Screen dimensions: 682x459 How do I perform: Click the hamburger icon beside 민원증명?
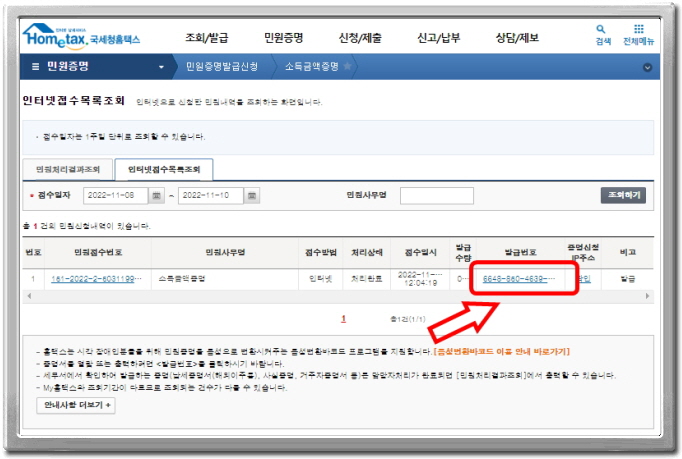pos(35,67)
